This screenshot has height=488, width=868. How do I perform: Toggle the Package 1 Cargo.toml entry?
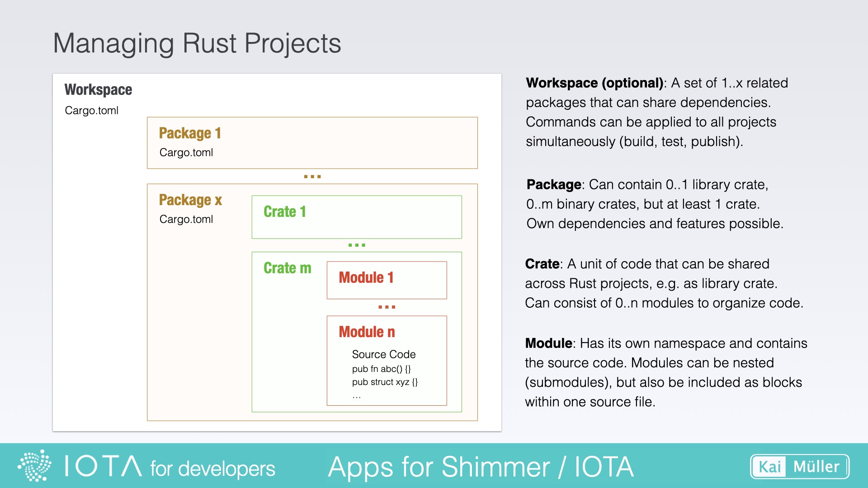click(x=186, y=153)
